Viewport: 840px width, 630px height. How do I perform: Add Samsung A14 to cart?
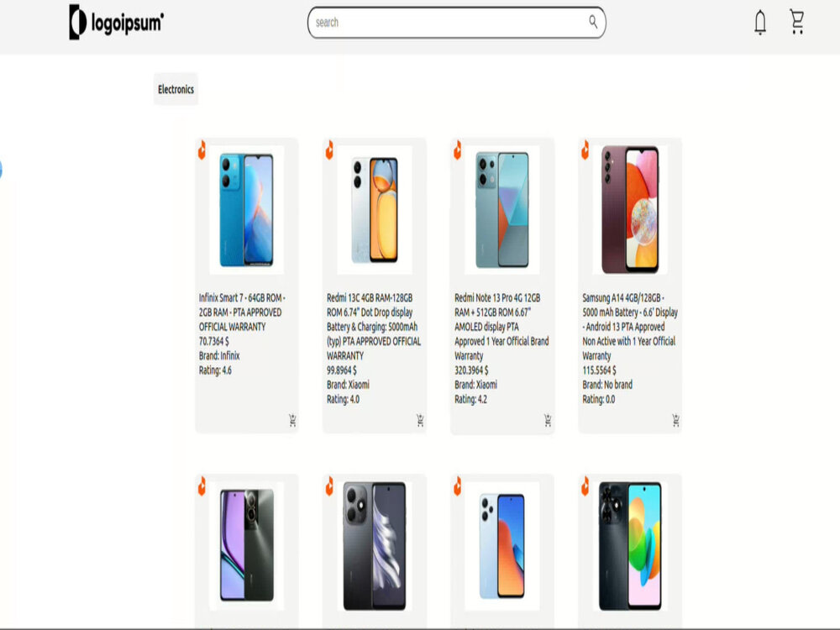pyautogui.click(x=676, y=420)
